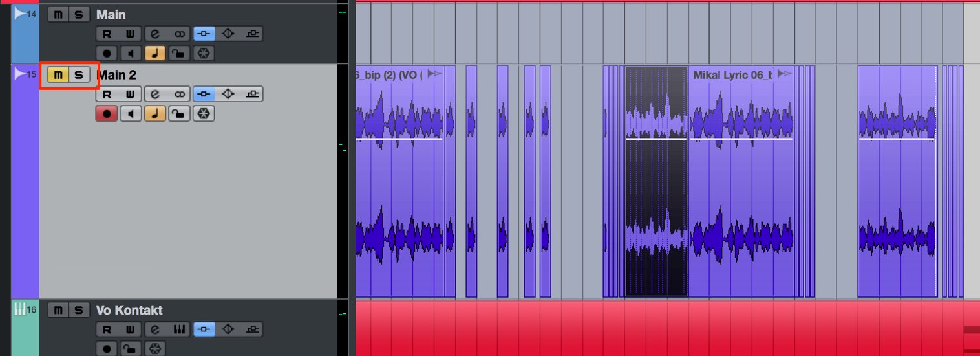Toggle Bypass Inserts on Vo Kontakt track
The width and height of the screenshot is (980, 356).
(204, 329)
